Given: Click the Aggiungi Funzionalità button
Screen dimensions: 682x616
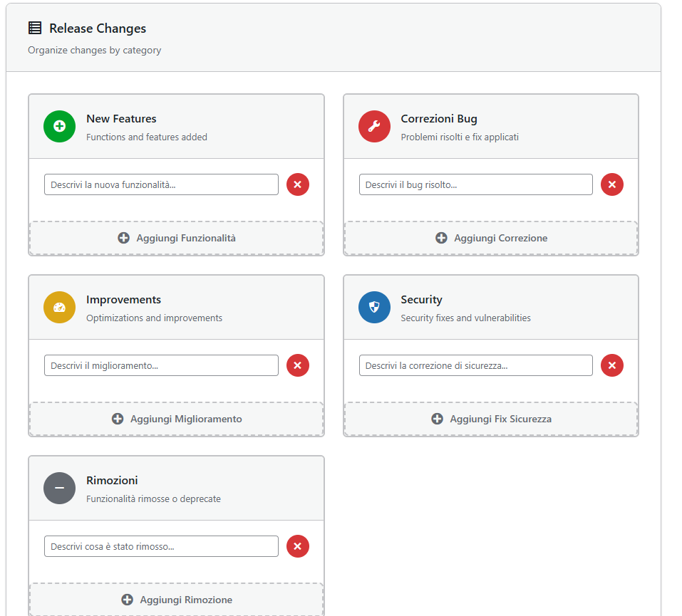Looking at the screenshot, I should [176, 238].
